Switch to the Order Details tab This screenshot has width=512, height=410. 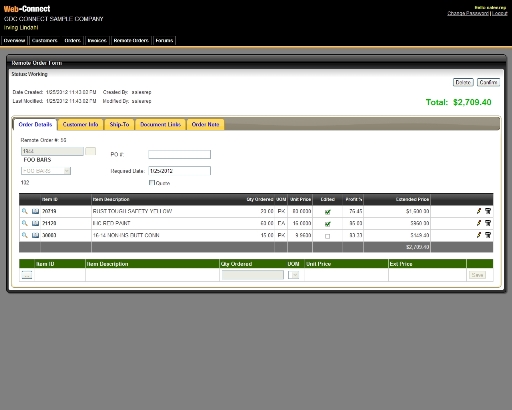coord(35,124)
